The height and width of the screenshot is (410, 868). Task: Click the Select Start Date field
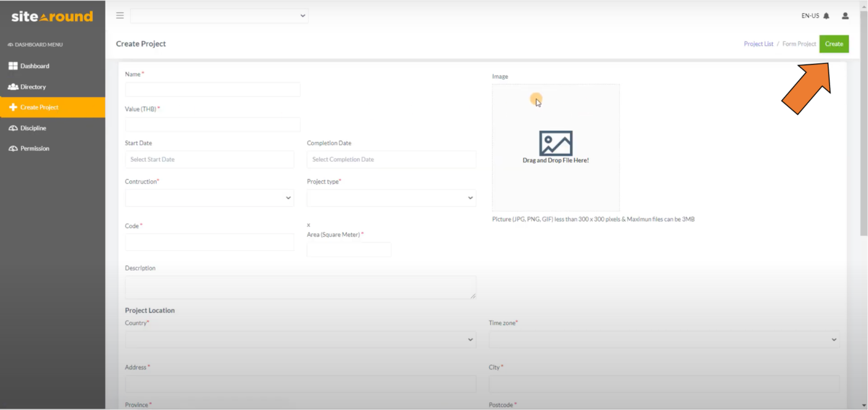click(x=209, y=159)
